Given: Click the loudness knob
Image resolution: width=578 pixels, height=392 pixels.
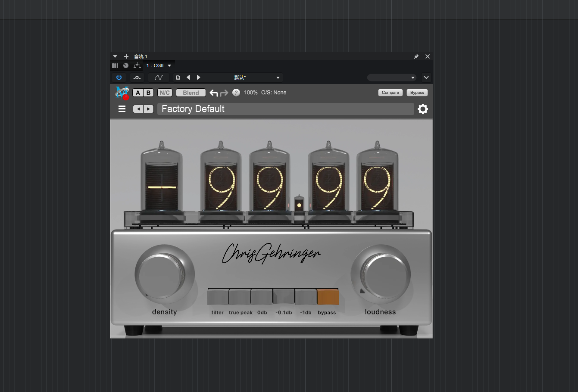Looking at the screenshot, I should (x=381, y=274).
